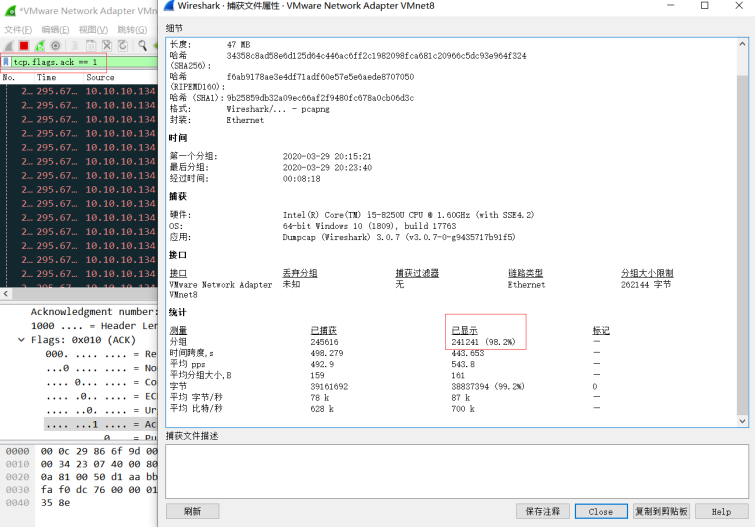The width and height of the screenshot is (756, 527).
Task: Click the grey start capture shark fin icon
Action: tap(9, 46)
